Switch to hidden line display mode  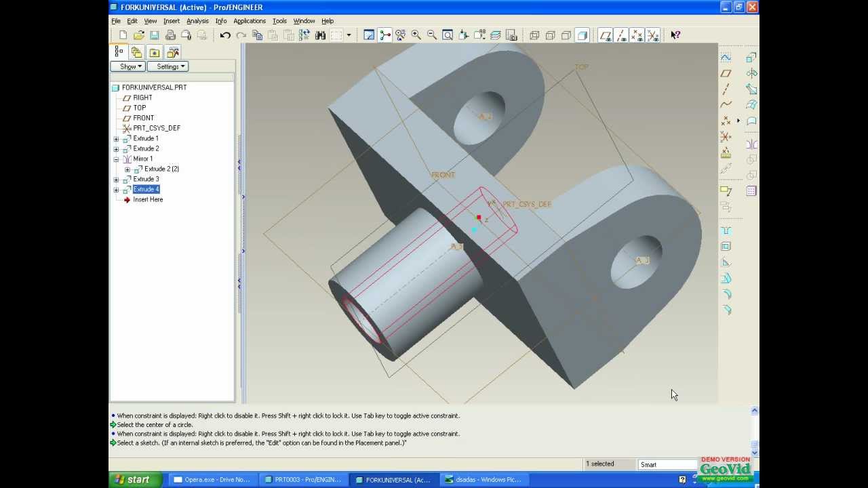point(550,35)
